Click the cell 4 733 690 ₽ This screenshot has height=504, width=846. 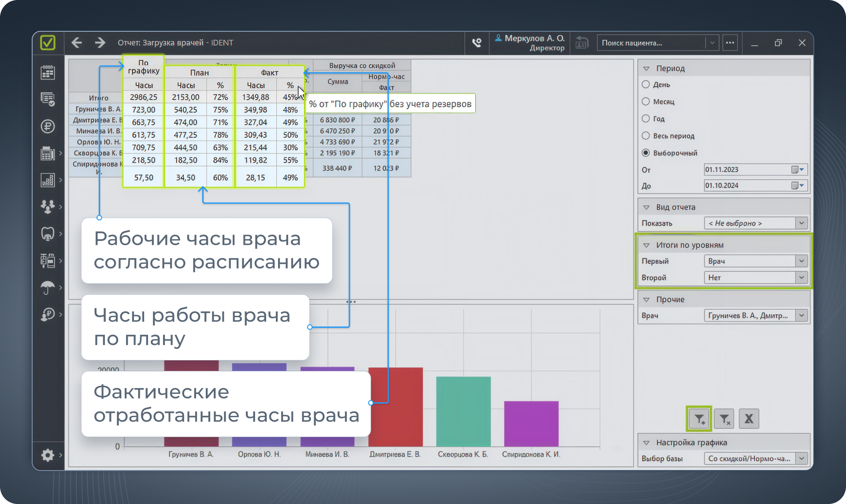(x=338, y=142)
